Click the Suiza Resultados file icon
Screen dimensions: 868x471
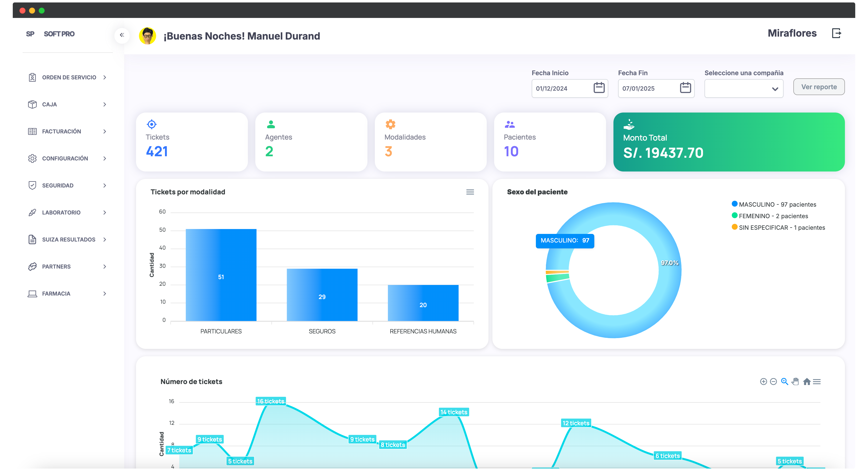click(32, 239)
